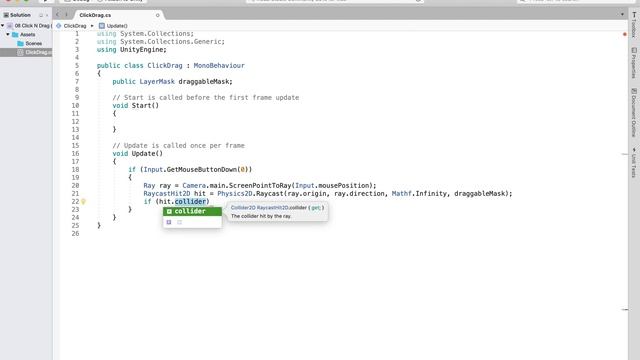This screenshot has width=640, height=360.
Task: Open the open-documents dropdown arrow at the tab bar end
Action: (x=622, y=15)
